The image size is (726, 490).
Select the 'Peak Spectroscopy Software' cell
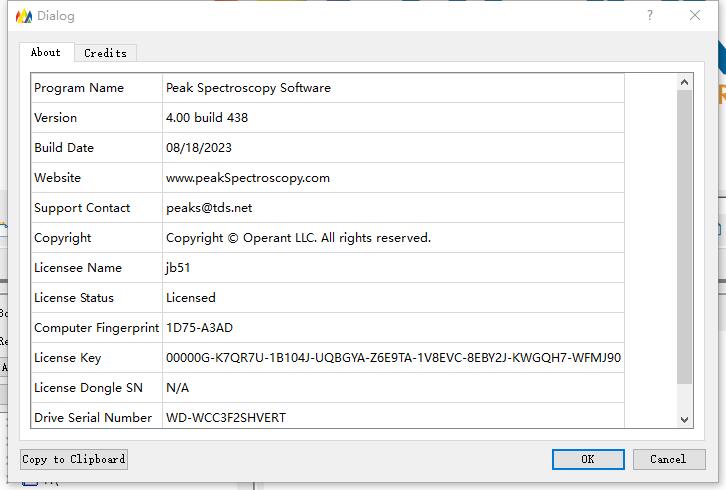point(393,88)
